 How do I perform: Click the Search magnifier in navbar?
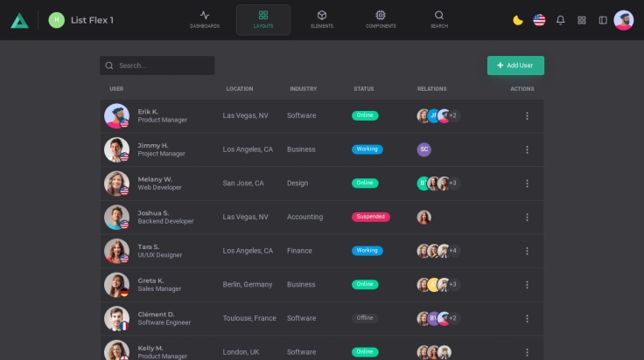(x=439, y=19)
